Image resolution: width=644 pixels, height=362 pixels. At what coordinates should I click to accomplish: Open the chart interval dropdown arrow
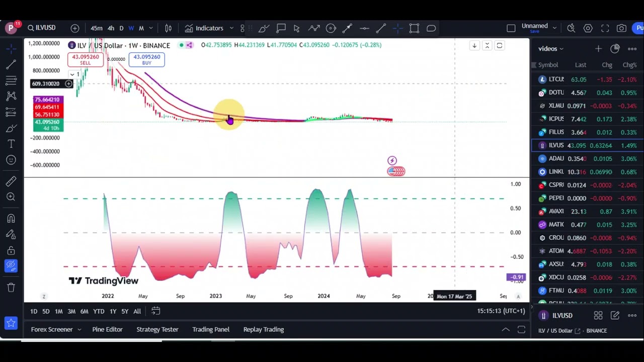[151, 28]
